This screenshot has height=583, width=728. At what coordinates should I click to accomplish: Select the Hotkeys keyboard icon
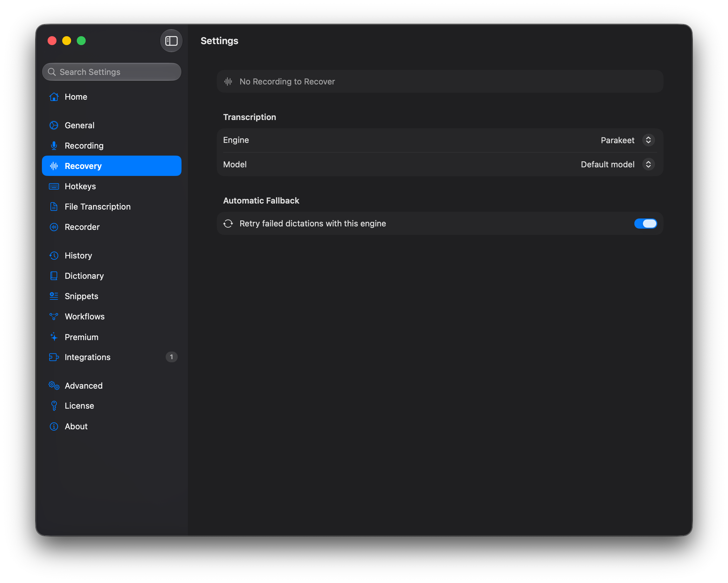54,186
